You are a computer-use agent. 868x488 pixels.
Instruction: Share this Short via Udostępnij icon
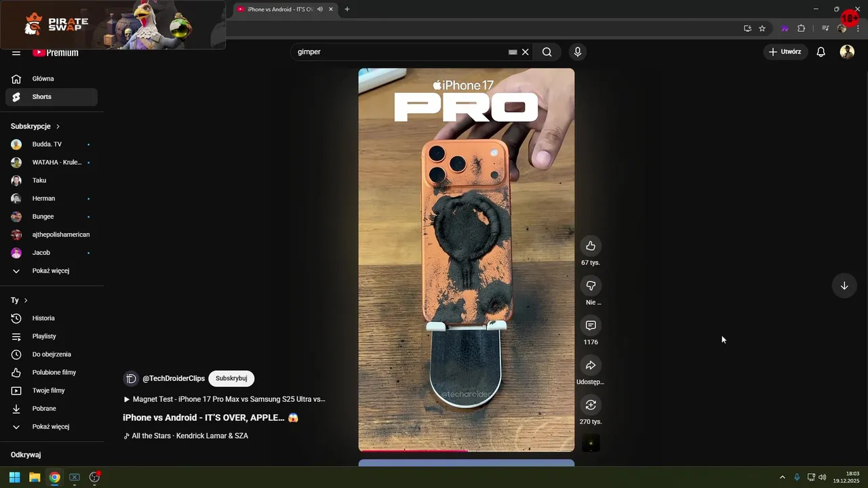coord(591,365)
